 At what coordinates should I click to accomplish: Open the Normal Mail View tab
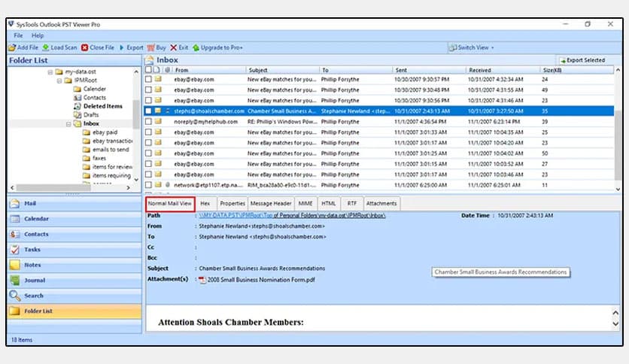click(x=170, y=204)
